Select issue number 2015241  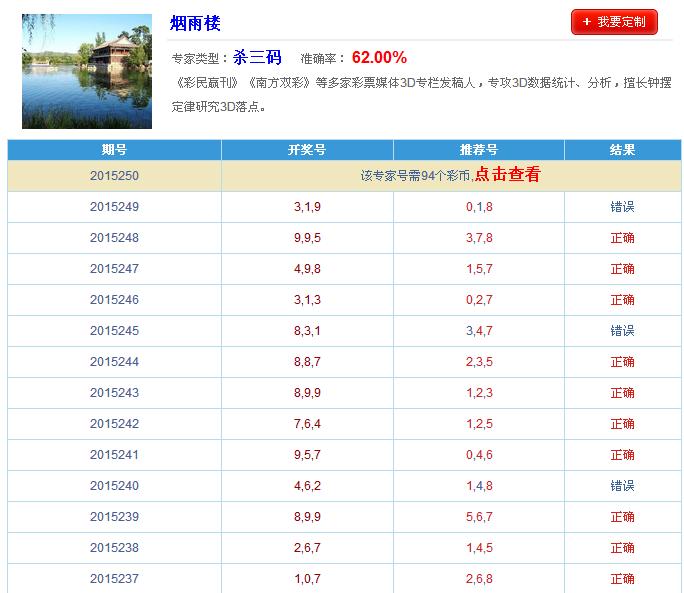pyautogui.click(x=114, y=455)
